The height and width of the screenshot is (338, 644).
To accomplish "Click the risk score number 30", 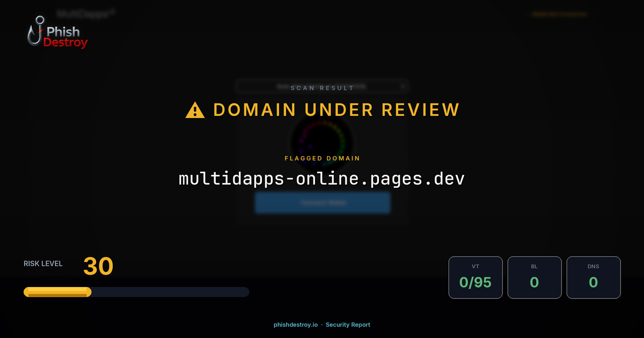I will coord(98,266).
